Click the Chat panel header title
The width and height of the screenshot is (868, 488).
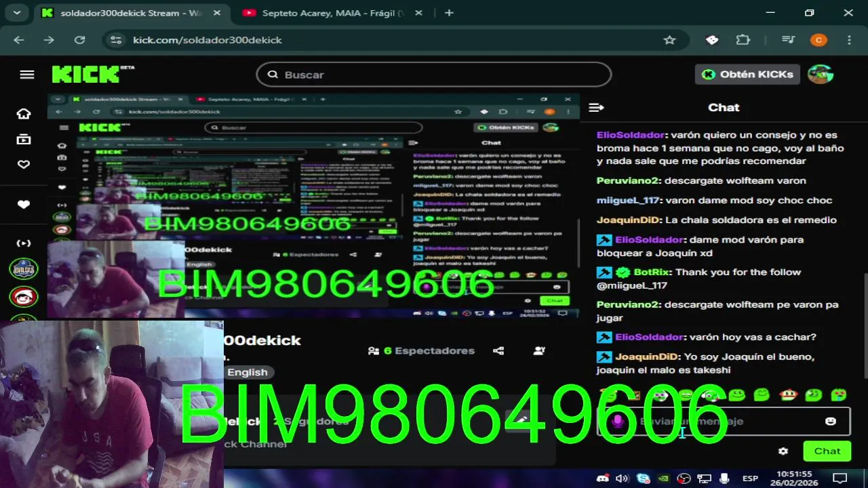click(x=724, y=107)
